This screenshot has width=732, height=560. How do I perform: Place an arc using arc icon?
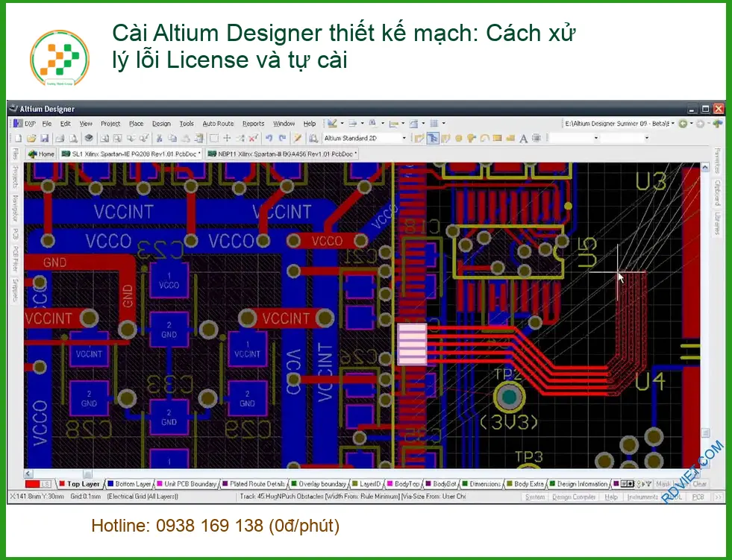coord(484,138)
